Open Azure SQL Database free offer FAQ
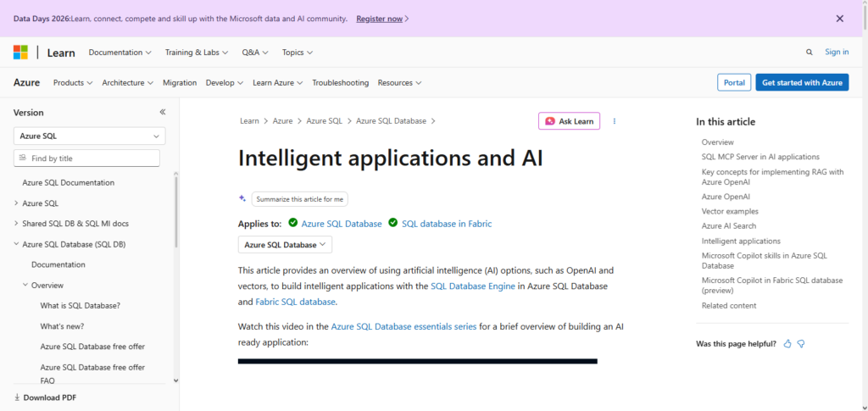Image resolution: width=868 pixels, height=411 pixels. [92, 374]
